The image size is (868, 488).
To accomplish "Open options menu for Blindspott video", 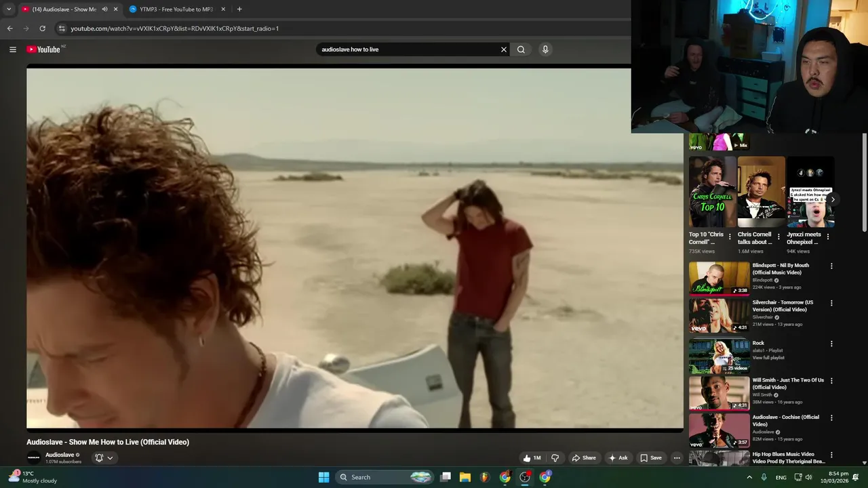I will click(831, 266).
